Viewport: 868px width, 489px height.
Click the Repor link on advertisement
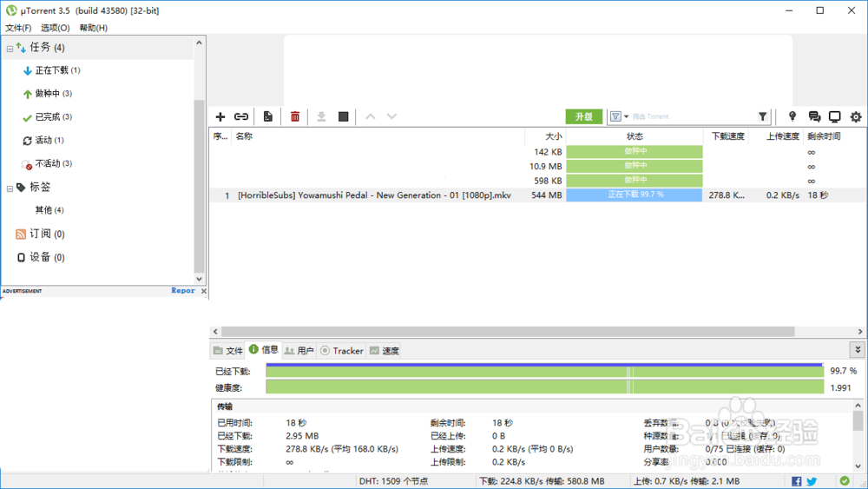click(x=183, y=290)
